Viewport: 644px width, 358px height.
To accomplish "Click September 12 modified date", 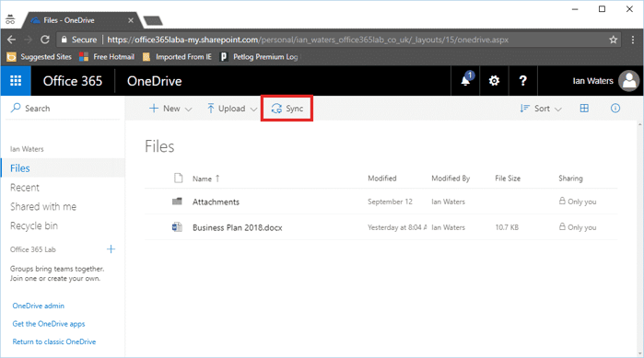I will pyautogui.click(x=390, y=202).
